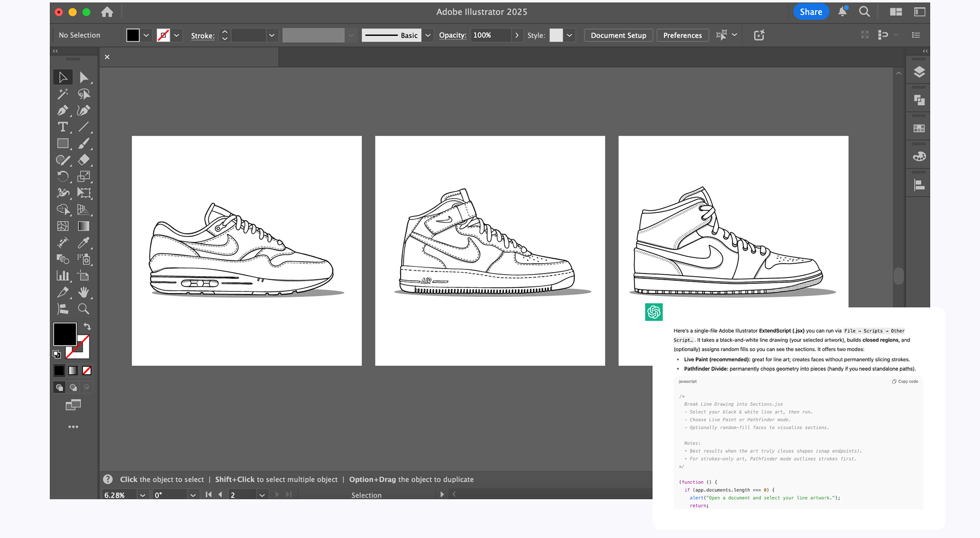Select the Pen tool
Viewport: 980px width, 538px height.
63,110
